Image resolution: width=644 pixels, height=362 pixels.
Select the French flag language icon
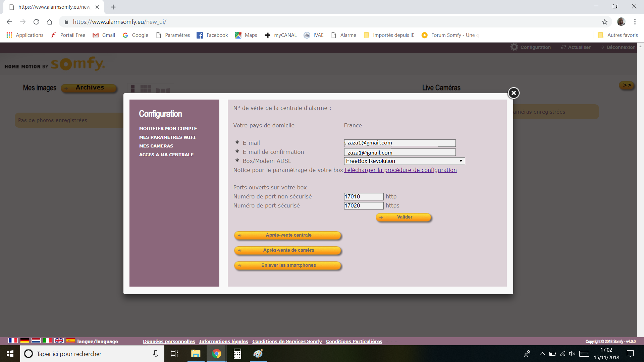pos(13,341)
